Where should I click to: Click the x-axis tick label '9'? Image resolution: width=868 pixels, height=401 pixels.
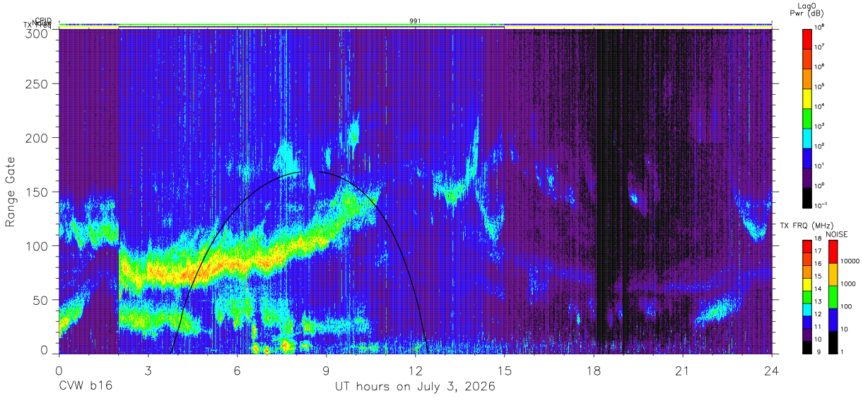coord(327,371)
